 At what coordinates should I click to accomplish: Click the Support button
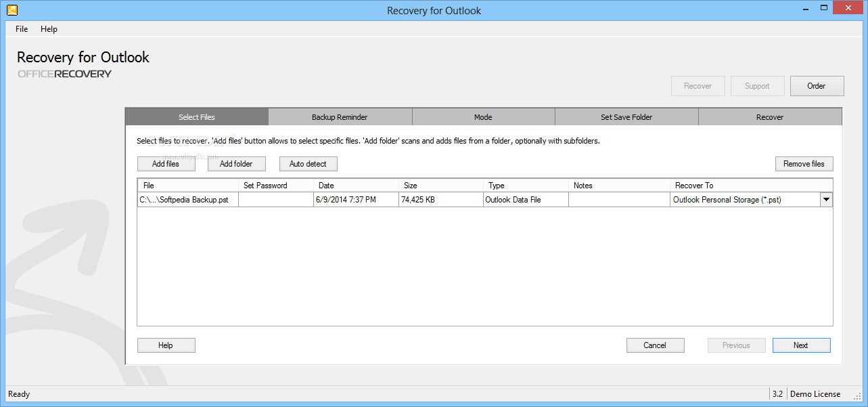(757, 86)
